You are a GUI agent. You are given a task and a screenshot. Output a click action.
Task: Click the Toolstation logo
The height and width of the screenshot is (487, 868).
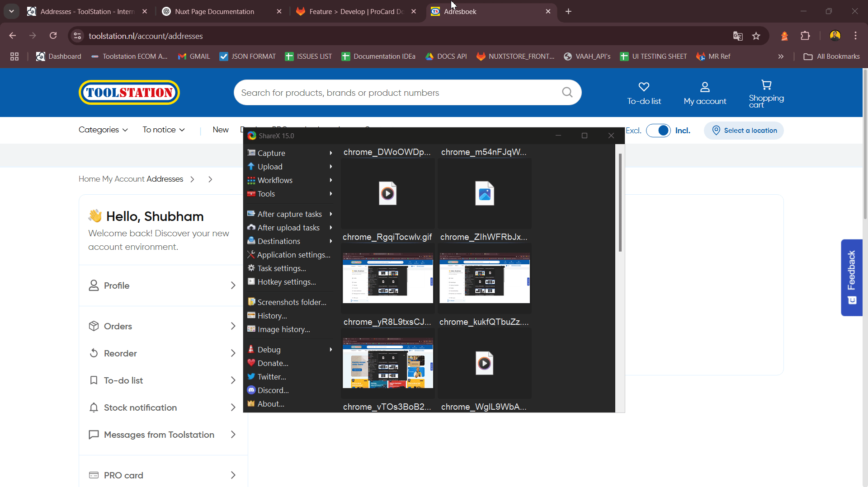129,93
